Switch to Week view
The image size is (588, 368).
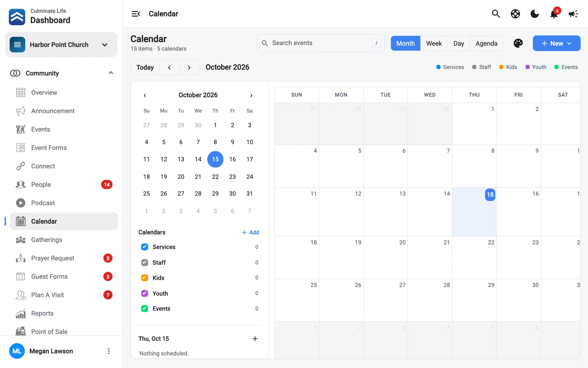click(434, 43)
